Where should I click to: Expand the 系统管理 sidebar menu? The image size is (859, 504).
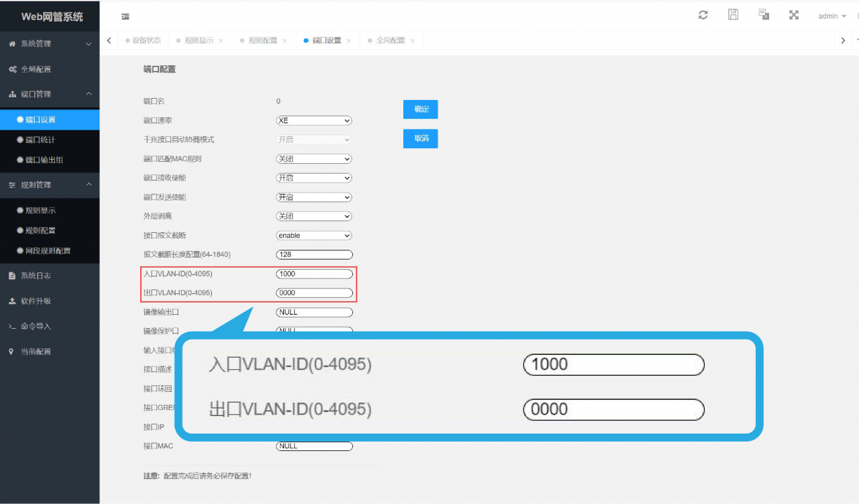(50, 44)
